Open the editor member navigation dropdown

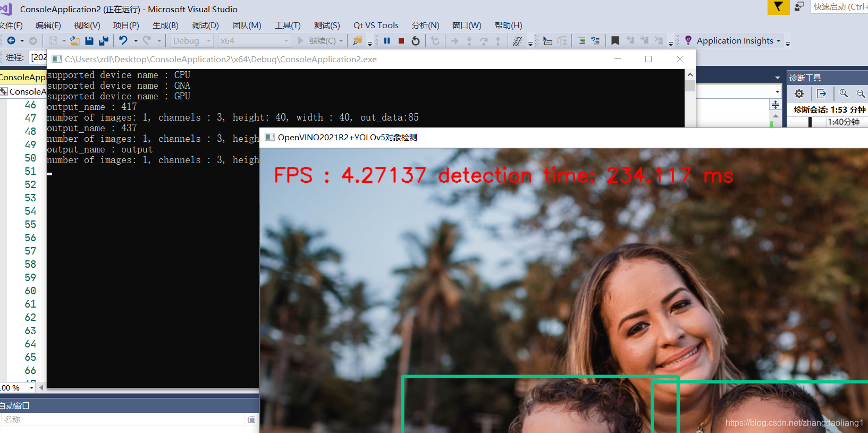coord(778,92)
